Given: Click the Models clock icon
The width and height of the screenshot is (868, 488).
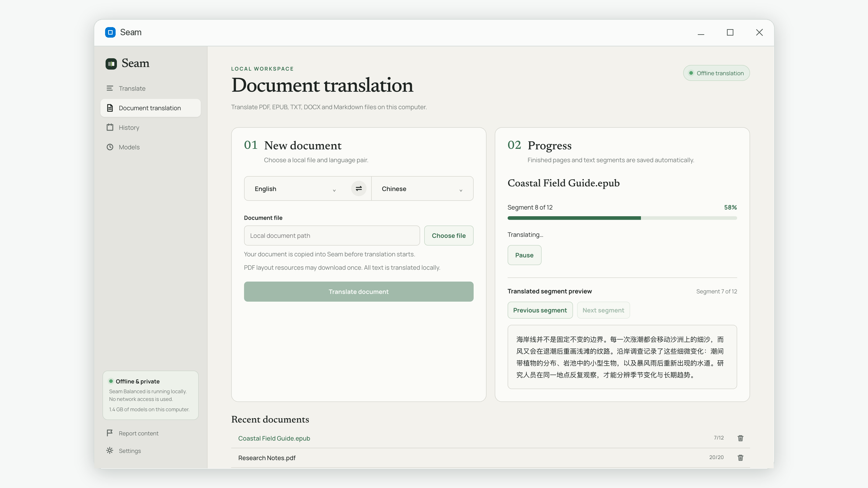Looking at the screenshot, I should [110, 147].
